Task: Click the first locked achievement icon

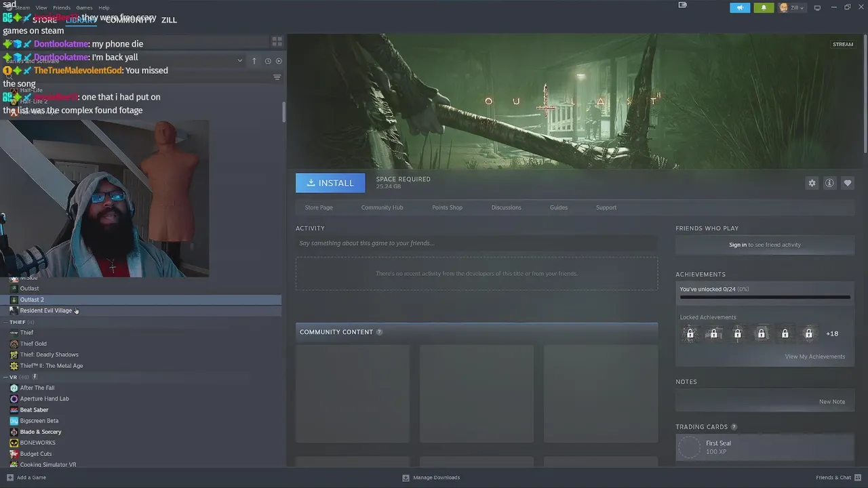Action: (690, 333)
